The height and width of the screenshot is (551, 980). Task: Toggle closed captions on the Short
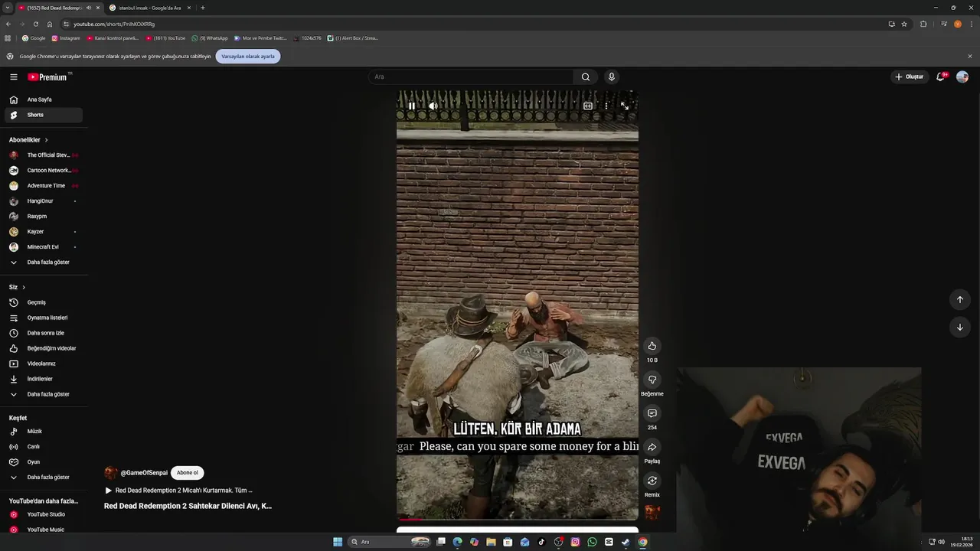pos(588,106)
